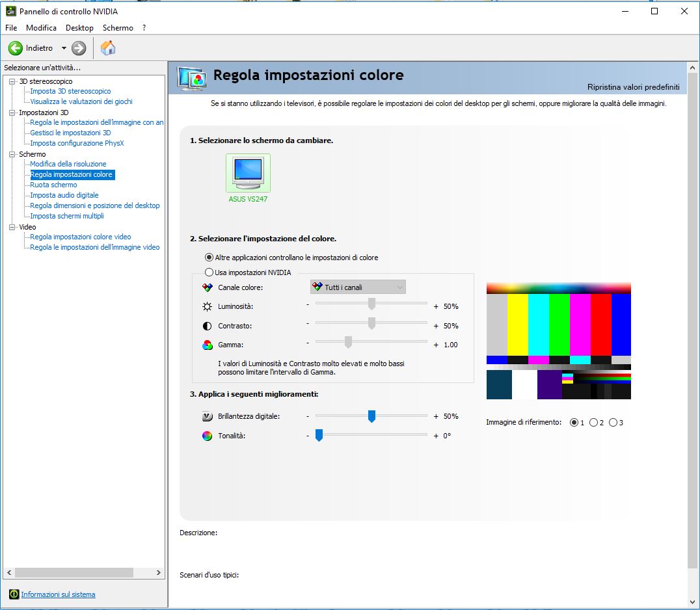Click sidebar horizontal scrollbar right arrow
Image resolution: width=700 pixels, height=610 pixels.
(159, 572)
